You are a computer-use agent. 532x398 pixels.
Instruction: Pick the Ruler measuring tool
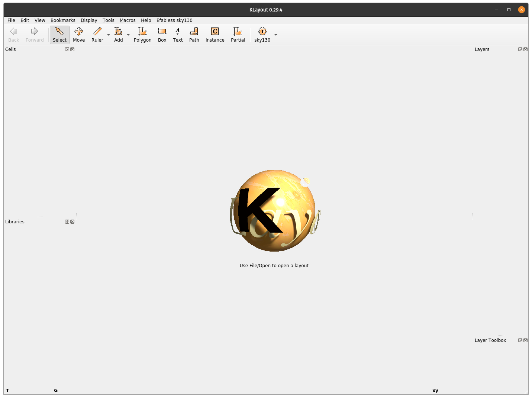point(97,35)
